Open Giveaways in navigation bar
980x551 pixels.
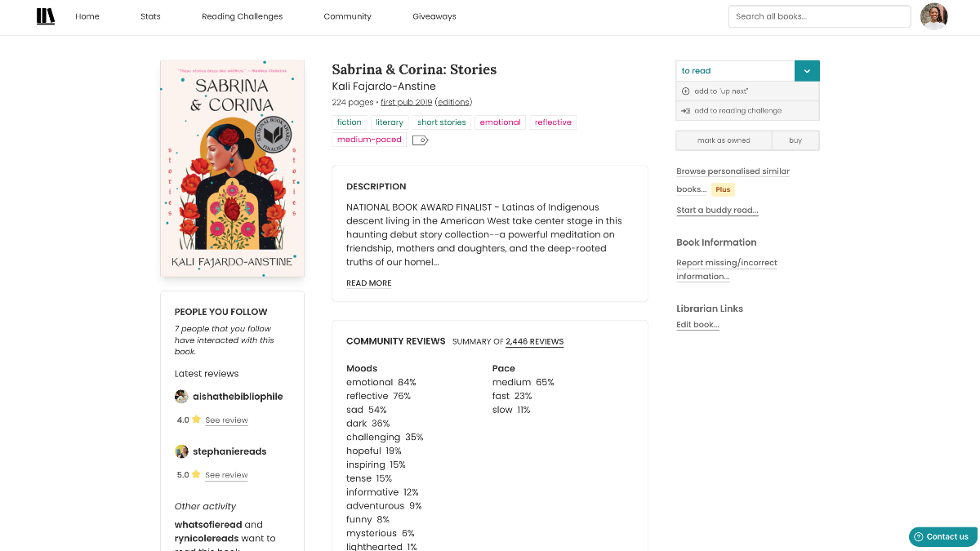(434, 16)
